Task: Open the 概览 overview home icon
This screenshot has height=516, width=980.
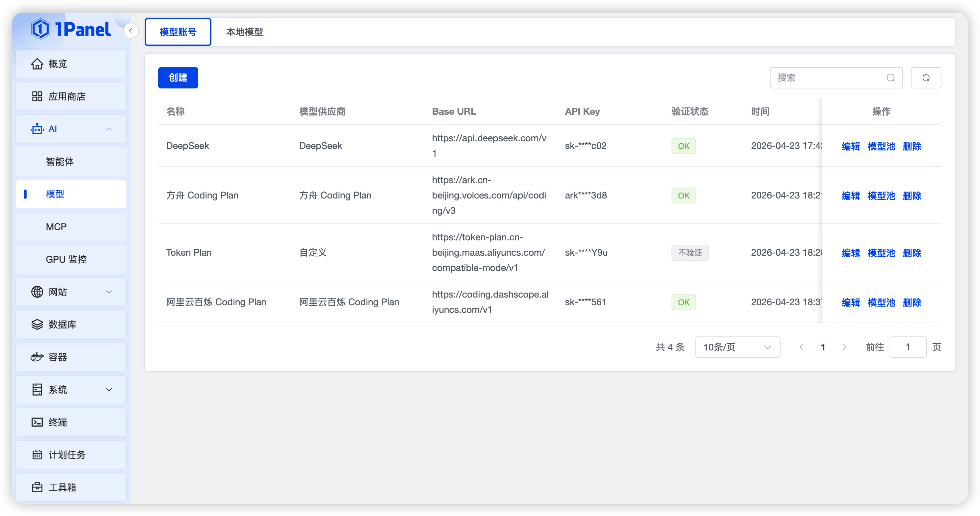Action: 37,64
